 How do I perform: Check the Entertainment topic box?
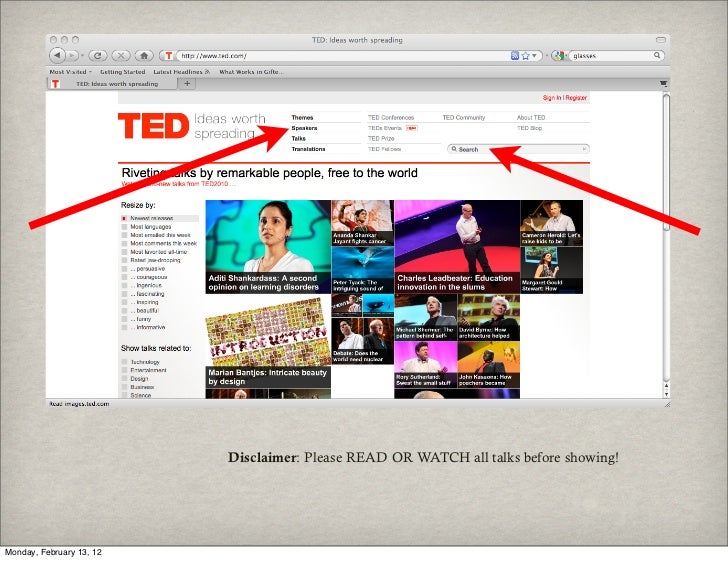124,370
